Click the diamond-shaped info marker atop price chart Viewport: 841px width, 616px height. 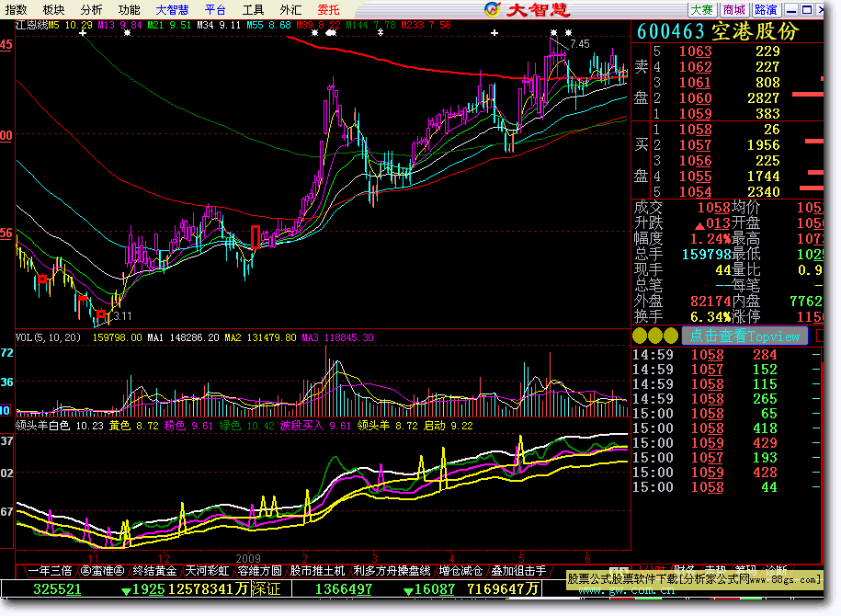click(381, 33)
